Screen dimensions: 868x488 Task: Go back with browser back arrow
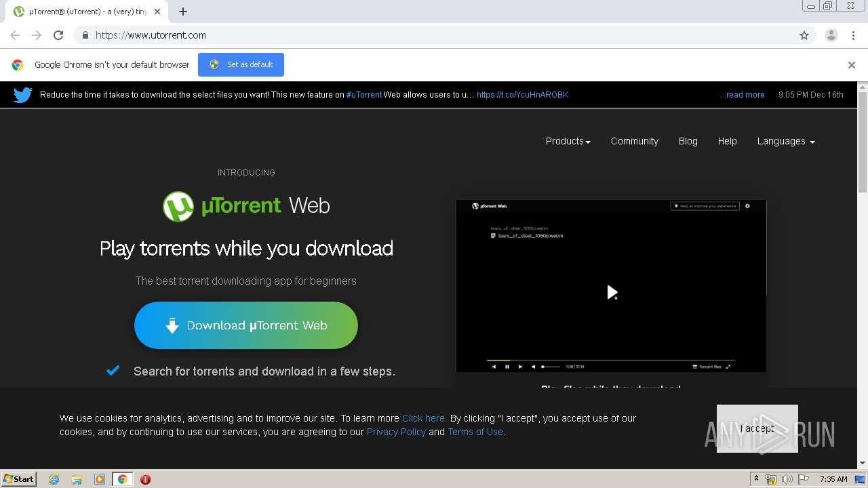(15, 35)
